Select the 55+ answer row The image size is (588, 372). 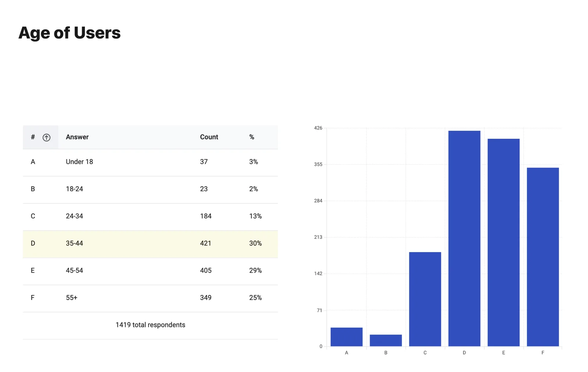tap(150, 299)
